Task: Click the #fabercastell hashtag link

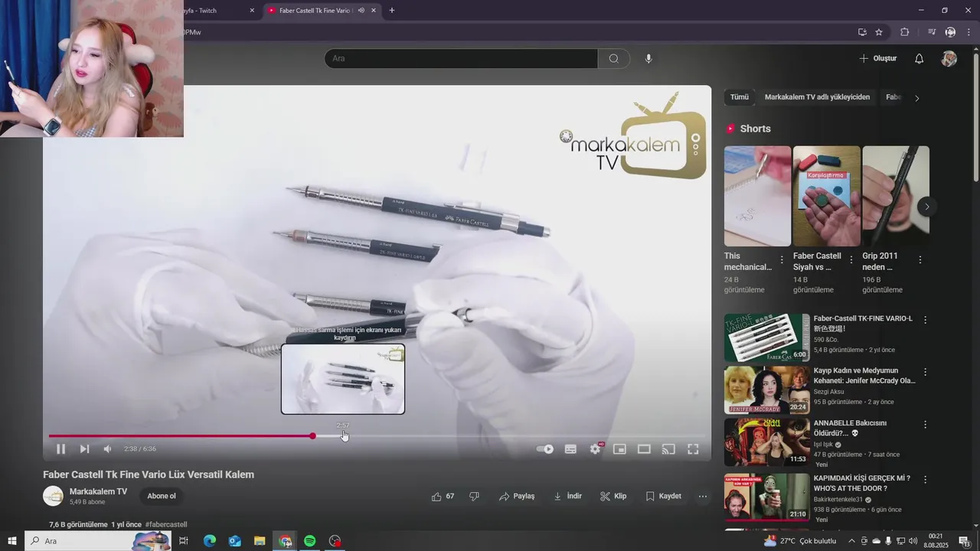Action: pos(166,524)
